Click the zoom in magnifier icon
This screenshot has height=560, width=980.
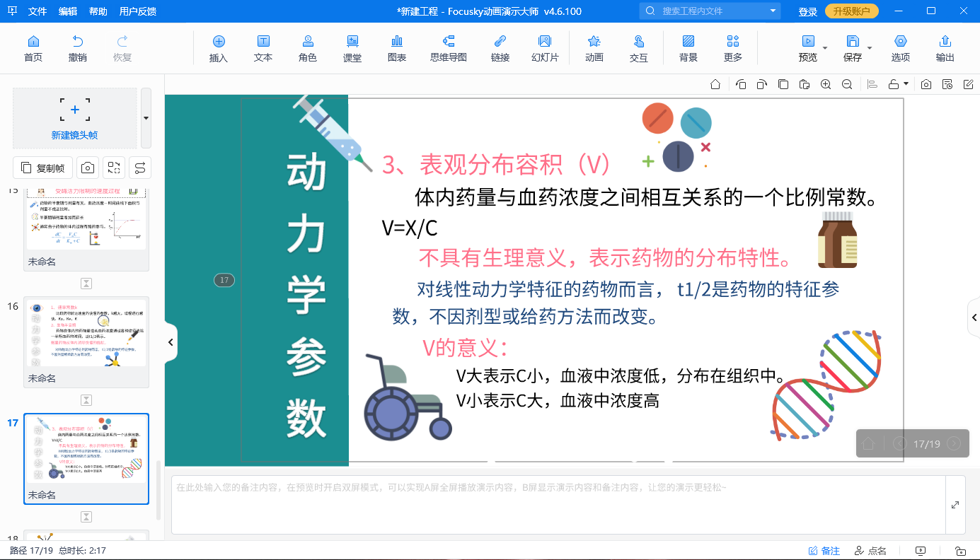(x=826, y=84)
